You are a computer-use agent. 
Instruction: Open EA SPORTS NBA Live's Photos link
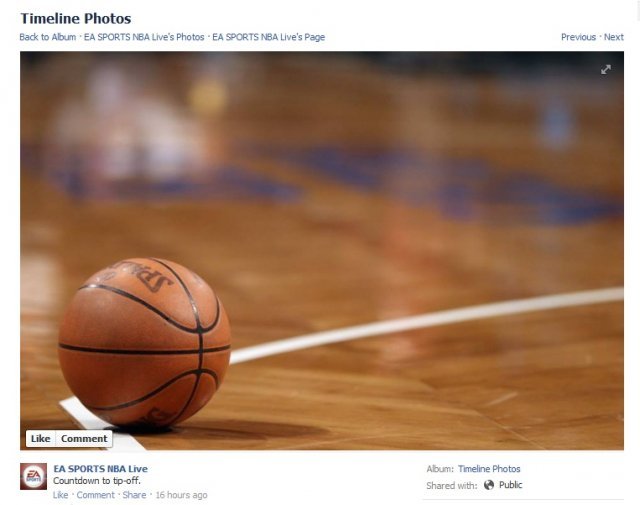click(x=144, y=37)
